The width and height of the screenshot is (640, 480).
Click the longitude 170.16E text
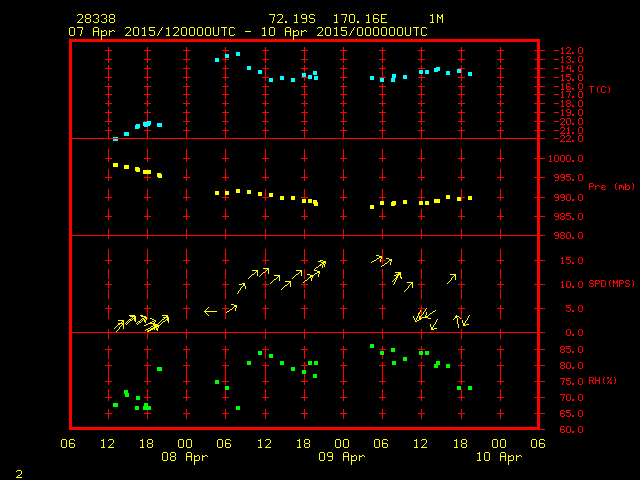click(x=369, y=19)
